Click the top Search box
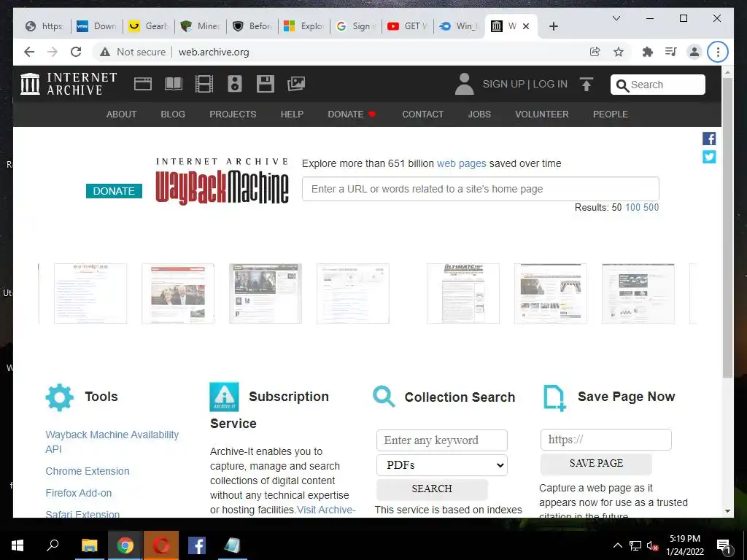The width and height of the screenshot is (747, 560). point(658,85)
